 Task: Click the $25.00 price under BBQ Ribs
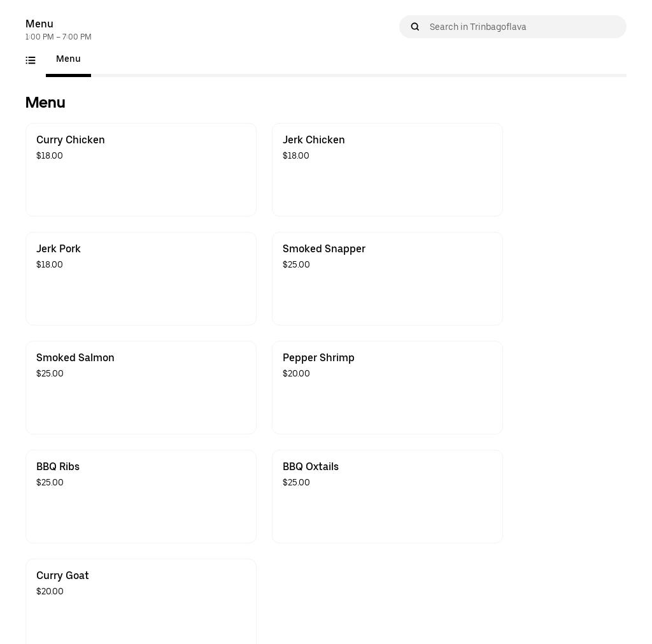click(x=50, y=483)
